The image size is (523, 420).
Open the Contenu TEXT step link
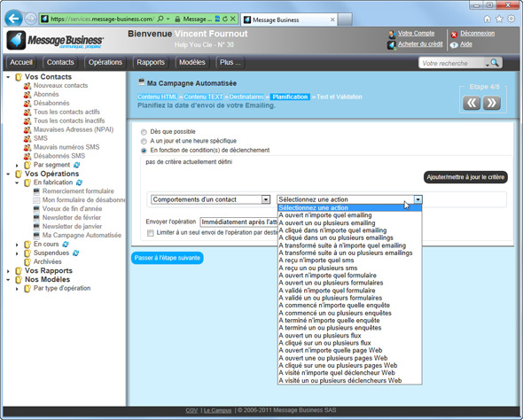coord(203,97)
